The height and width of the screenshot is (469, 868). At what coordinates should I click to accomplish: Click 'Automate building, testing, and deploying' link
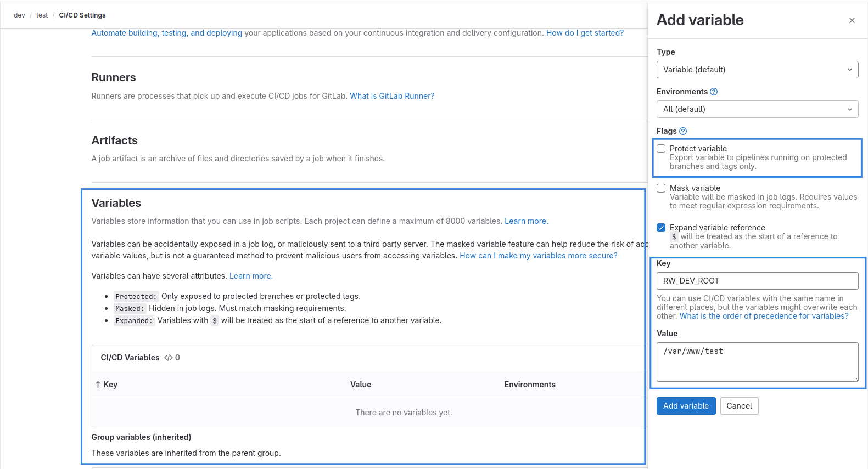[x=166, y=33]
